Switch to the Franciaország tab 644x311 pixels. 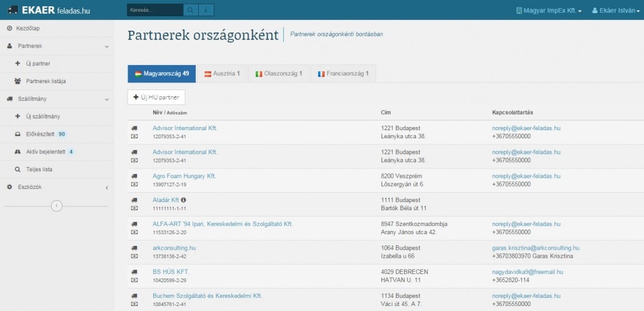343,74
